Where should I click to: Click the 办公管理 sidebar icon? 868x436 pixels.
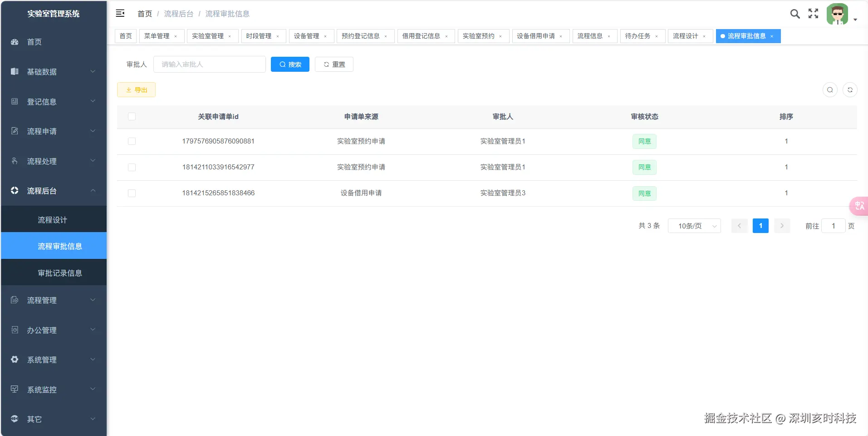(15, 330)
